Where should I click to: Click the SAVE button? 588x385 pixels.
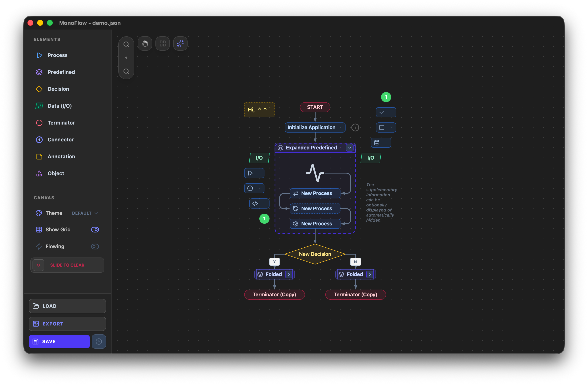[x=59, y=342]
